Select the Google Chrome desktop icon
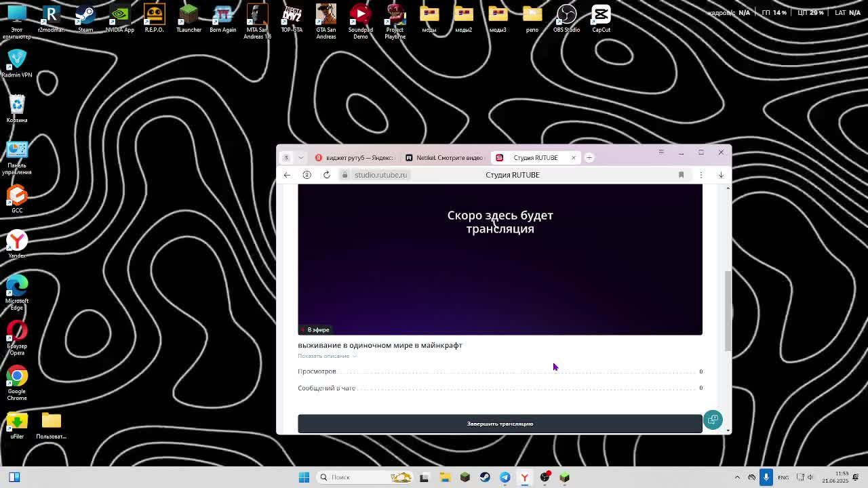868x488 pixels. [17, 384]
